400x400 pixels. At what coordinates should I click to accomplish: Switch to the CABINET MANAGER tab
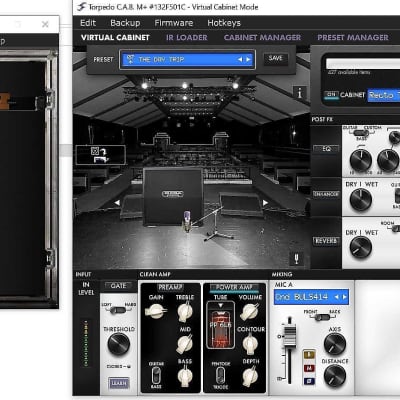(x=262, y=38)
